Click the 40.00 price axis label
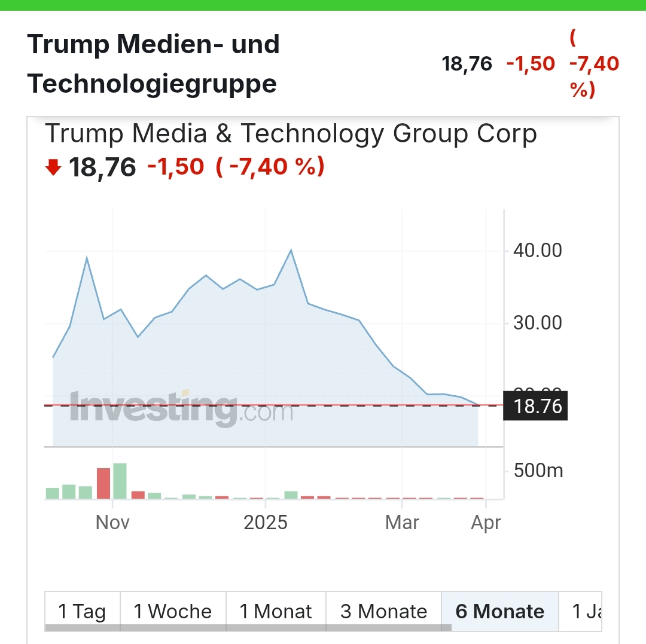This screenshot has width=646, height=644. (538, 250)
